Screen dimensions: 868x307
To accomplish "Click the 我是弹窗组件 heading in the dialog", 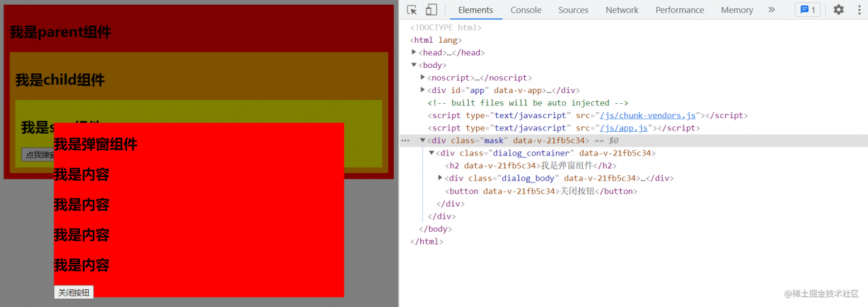I will (96, 144).
